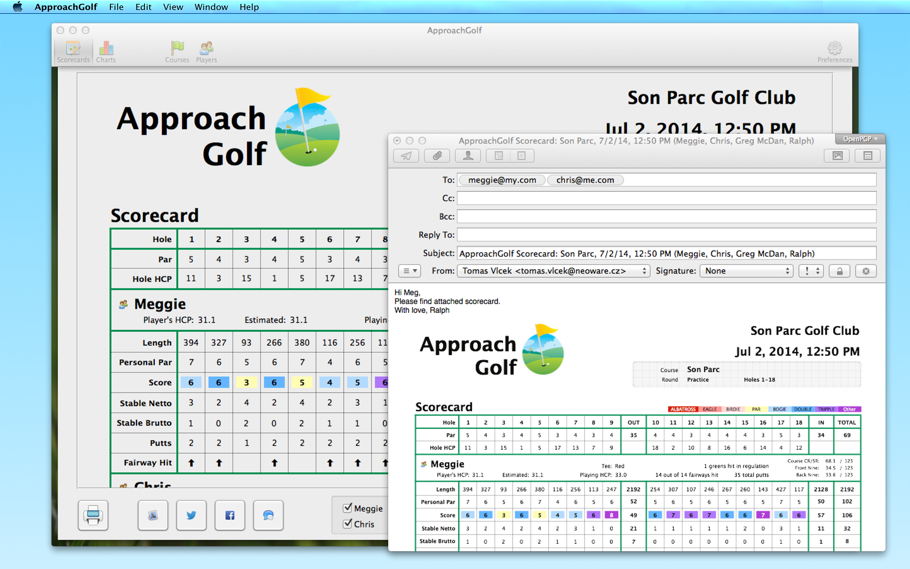The image size is (910, 569).
Task: Click the 'Fairway Hit' row label
Action: coord(147,463)
